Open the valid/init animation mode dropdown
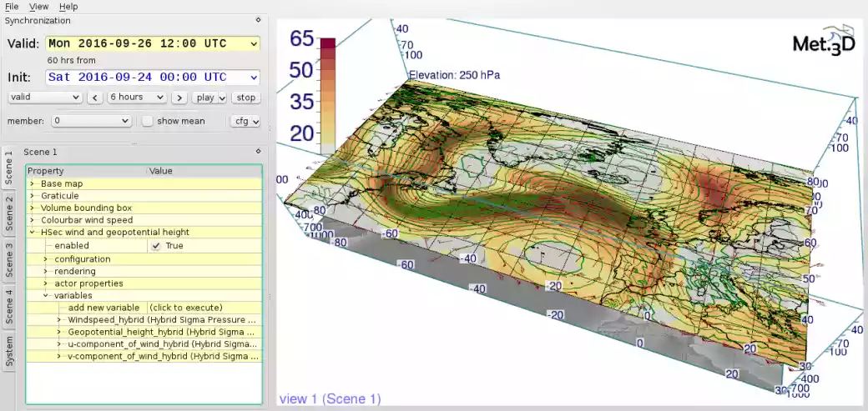This screenshot has width=868, height=411. (x=45, y=98)
